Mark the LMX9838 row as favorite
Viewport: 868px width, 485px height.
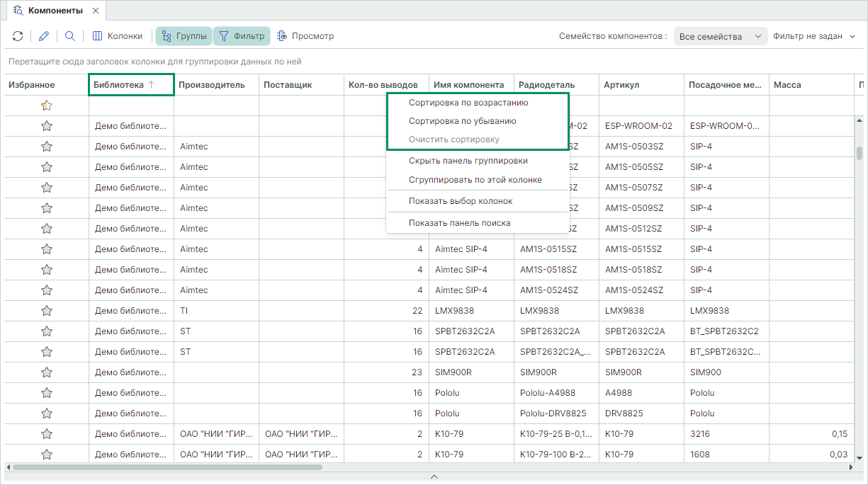[x=47, y=311]
